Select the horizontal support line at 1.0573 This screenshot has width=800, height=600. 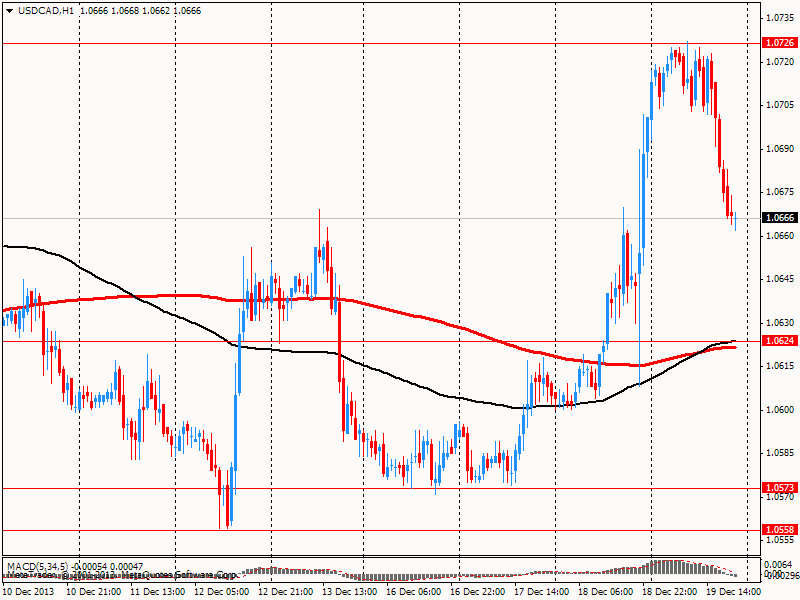[x=380, y=488]
